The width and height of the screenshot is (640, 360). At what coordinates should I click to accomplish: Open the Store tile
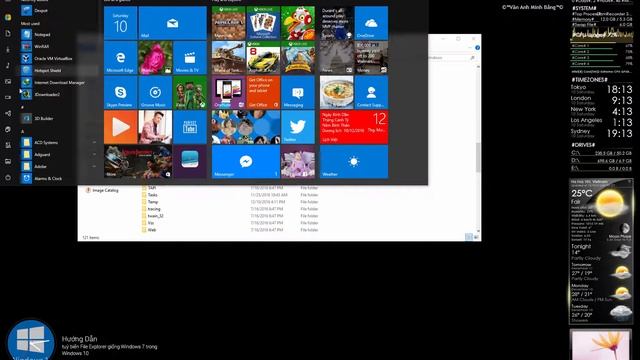(138, 162)
